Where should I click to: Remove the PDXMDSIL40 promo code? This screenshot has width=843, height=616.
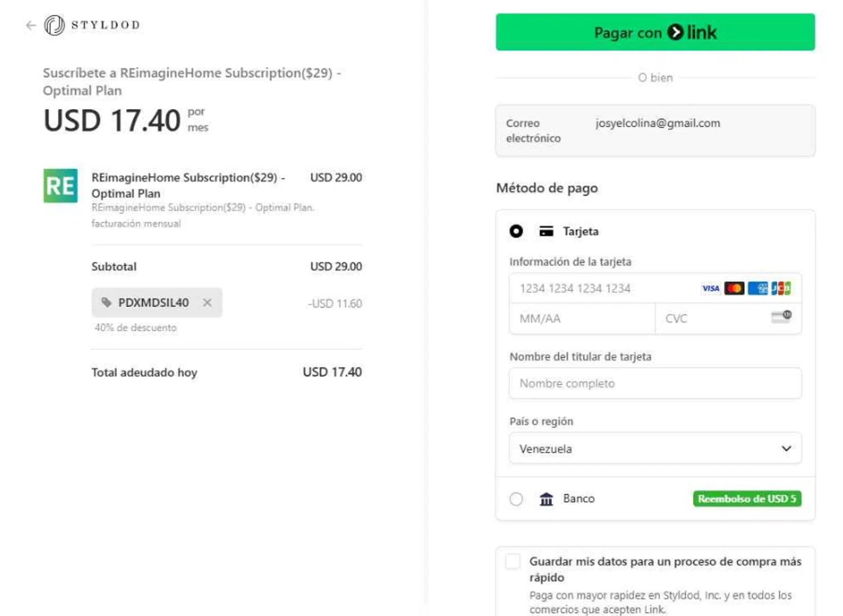(x=207, y=302)
